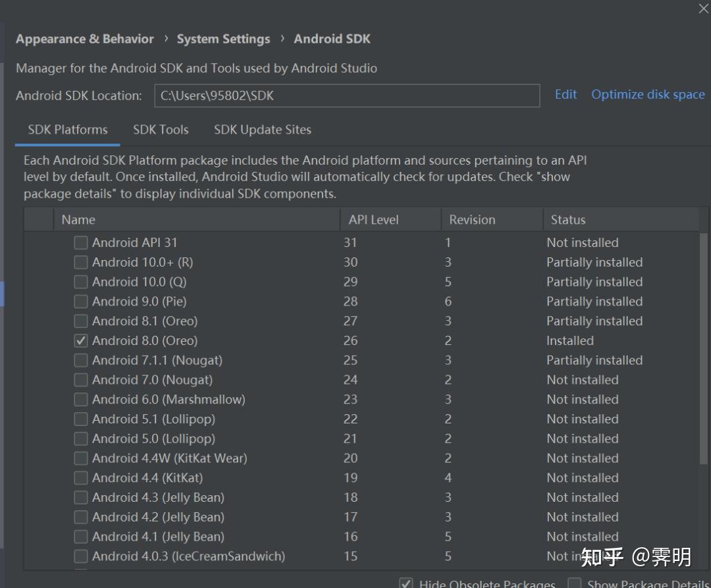The image size is (711, 588).
Task: Select the row text 'Android 10.0 (Q)'
Action: (139, 282)
